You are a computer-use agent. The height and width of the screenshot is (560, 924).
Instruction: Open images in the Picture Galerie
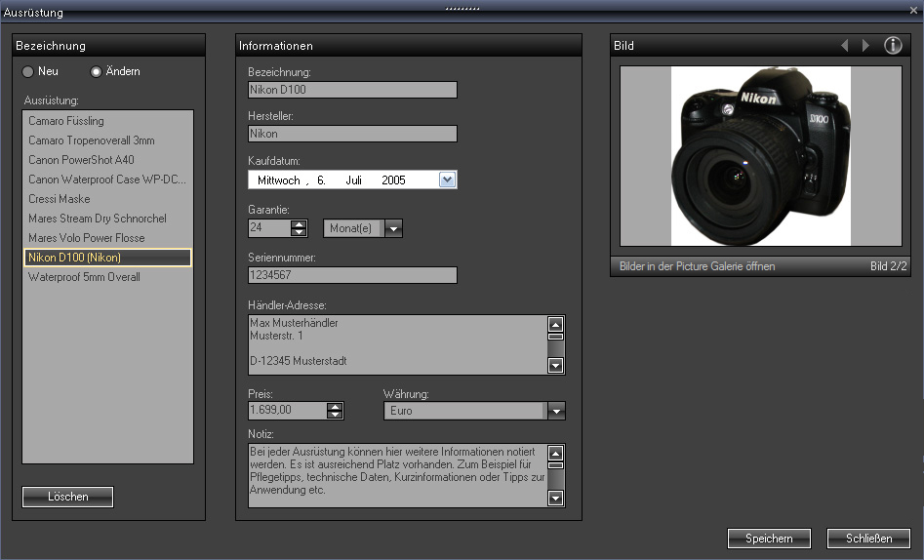tap(697, 266)
